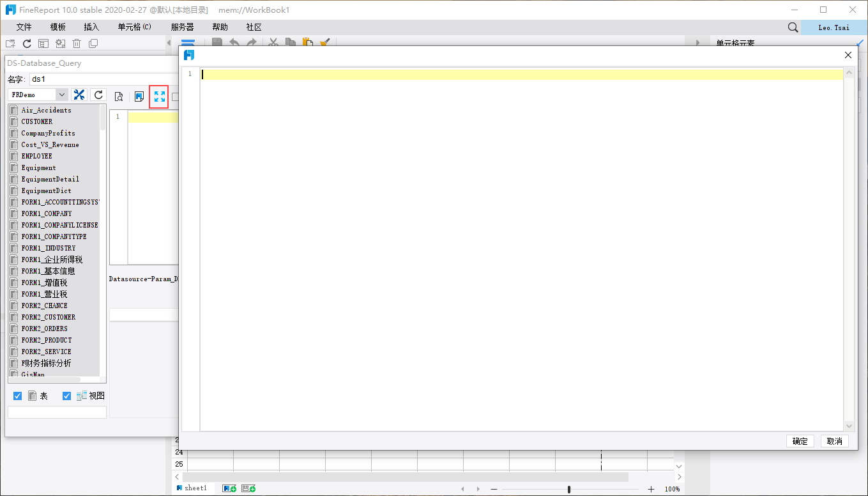
Task: Open the 服务器 menu
Action: [x=182, y=27]
